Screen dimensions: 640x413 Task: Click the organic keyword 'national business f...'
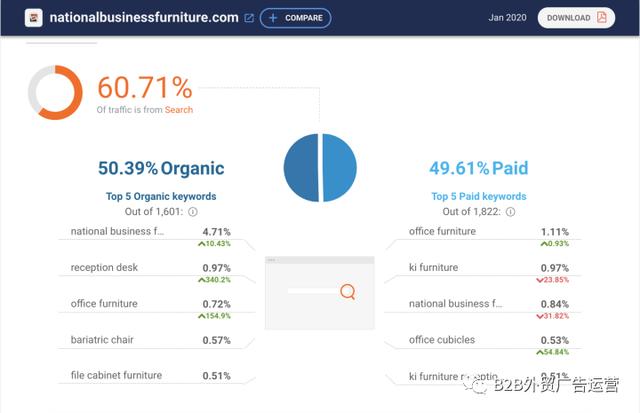click(x=117, y=231)
